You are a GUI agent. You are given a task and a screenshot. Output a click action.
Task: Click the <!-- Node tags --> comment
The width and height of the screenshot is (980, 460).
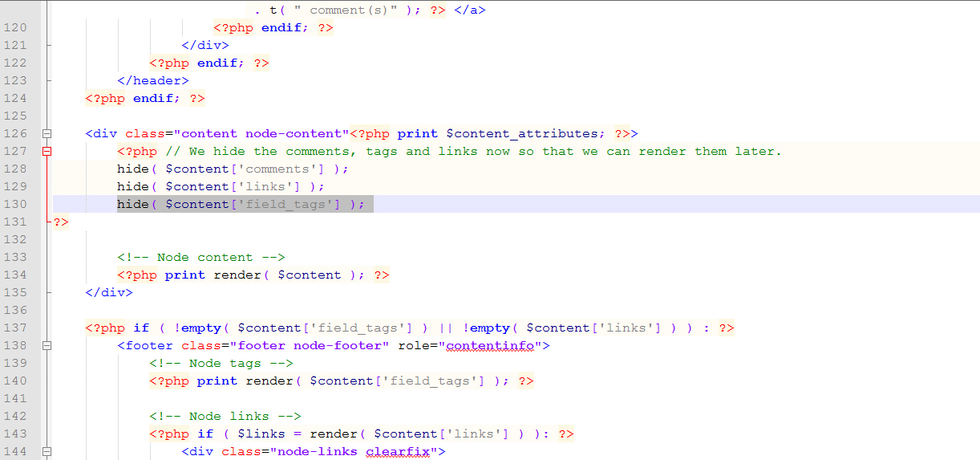[x=221, y=364]
